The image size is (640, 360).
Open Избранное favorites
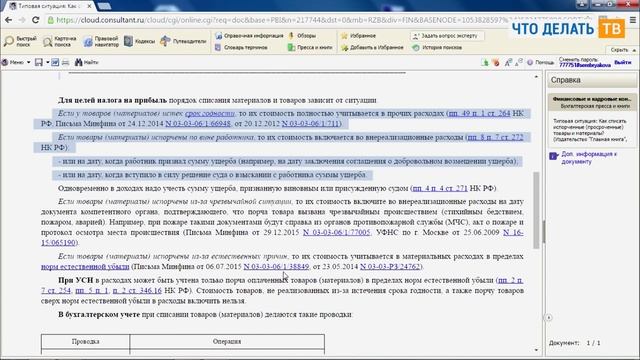(x=358, y=36)
